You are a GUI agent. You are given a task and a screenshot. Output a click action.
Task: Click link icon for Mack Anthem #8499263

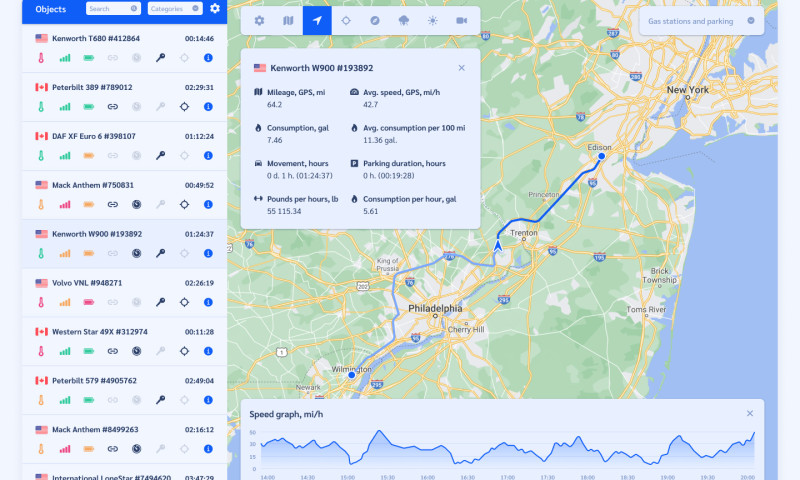coord(113,449)
